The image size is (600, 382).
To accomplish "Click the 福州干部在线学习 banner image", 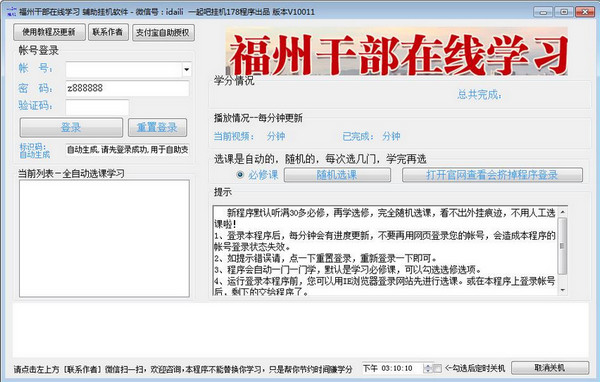I will pyautogui.click(x=396, y=51).
